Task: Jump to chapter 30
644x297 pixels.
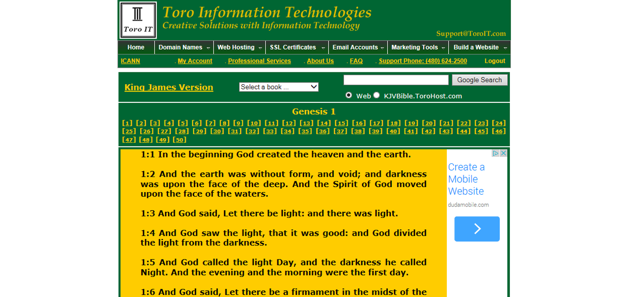Action: pos(217,131)
